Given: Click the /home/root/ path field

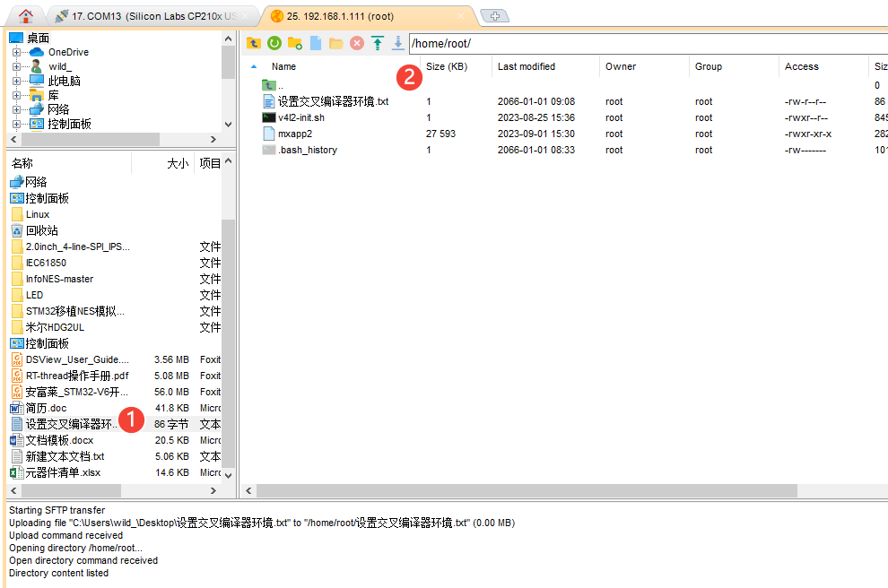Looking at the screenshot, I should 648,44.
